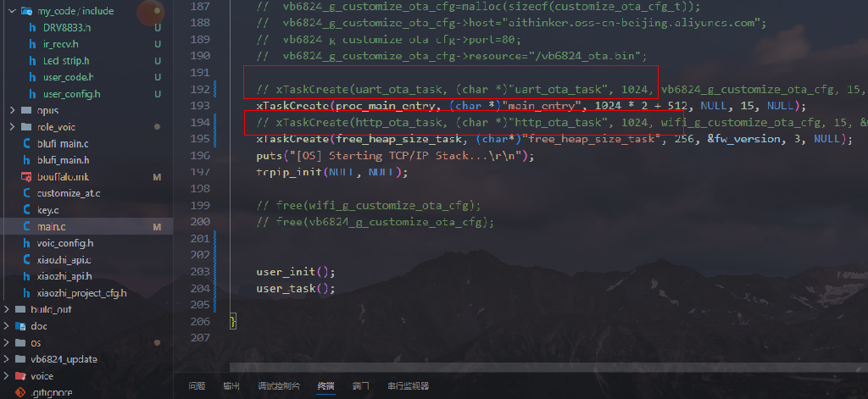This screenshot has width=868, height=399.
Task: Click the U badge next to DRV8833.h
Action: 158,28
